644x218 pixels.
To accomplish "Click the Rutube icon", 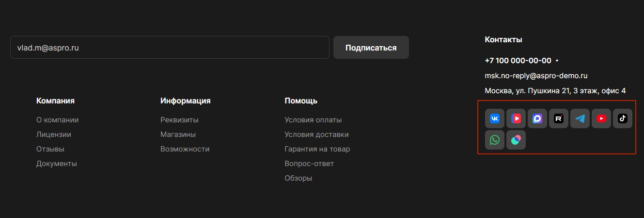I will (559, 118).
